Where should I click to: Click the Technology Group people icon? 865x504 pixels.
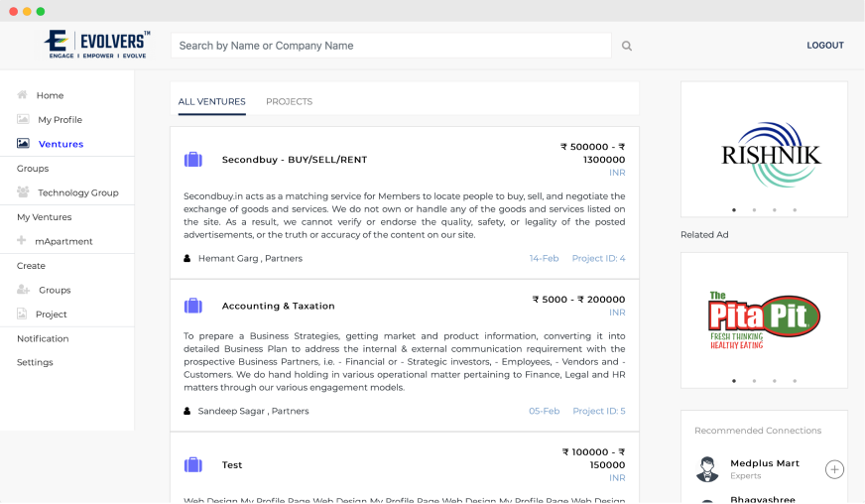(x=23, y=192)
